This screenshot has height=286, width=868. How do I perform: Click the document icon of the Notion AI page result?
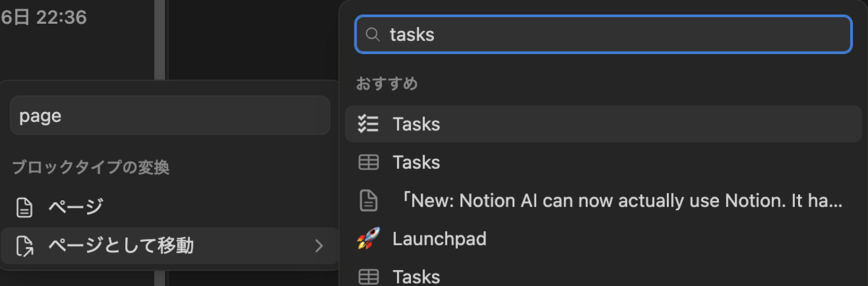pos(369,201)
